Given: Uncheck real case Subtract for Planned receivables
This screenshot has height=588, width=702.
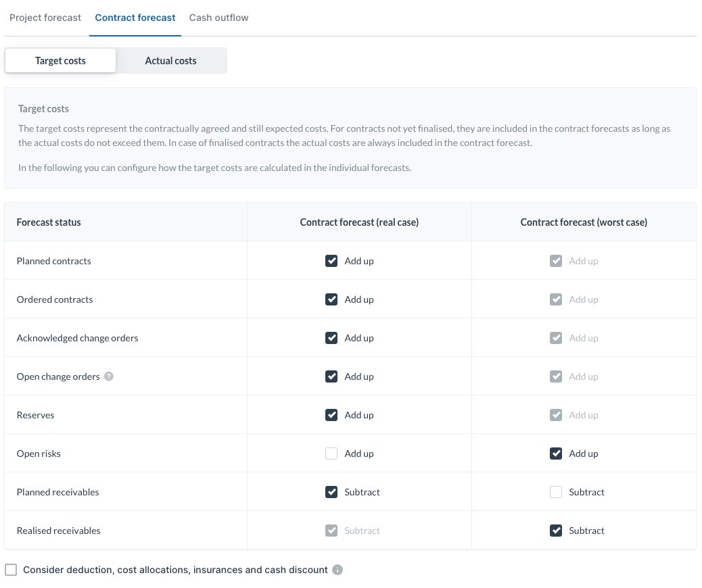Looking at the screenshot, I should [x=331, y=492].
